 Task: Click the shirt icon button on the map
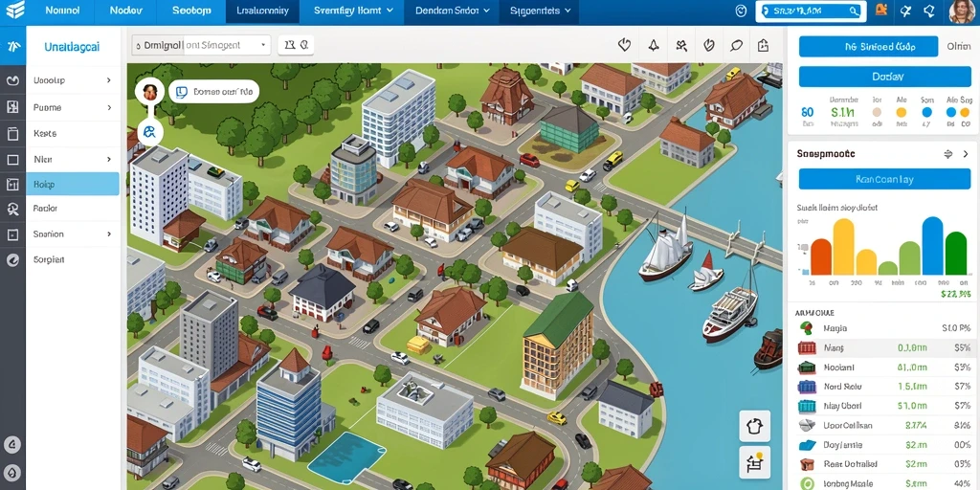(754, 427)
